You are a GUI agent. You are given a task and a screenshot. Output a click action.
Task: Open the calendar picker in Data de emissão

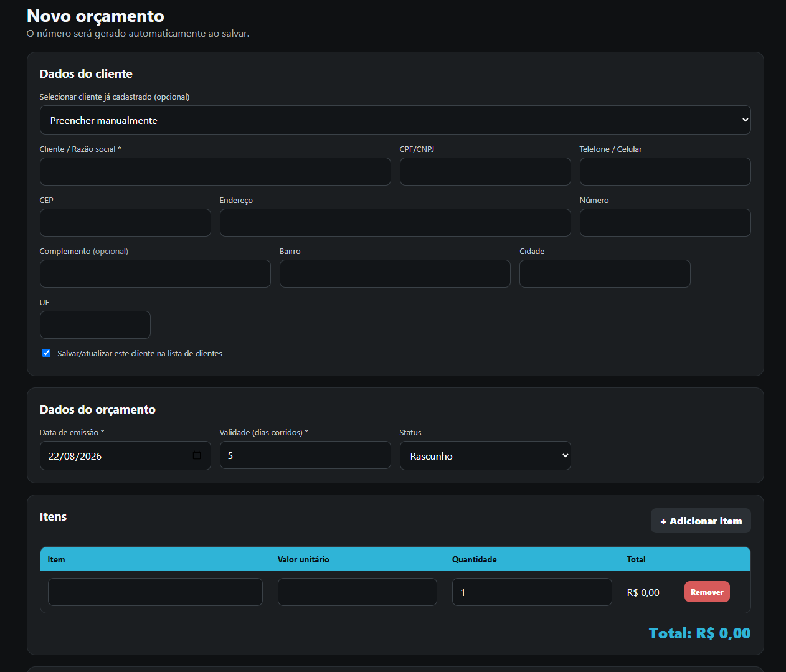pos(197,455)
